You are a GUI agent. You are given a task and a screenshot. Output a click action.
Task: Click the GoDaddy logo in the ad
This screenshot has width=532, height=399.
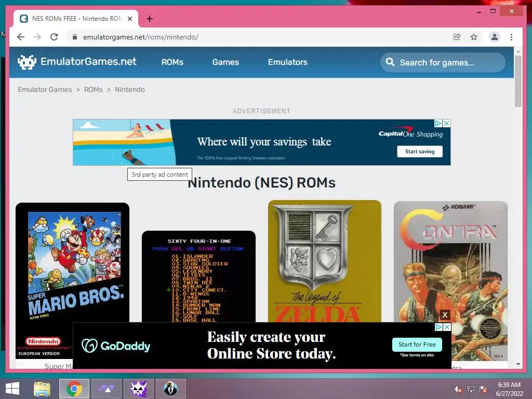point(116,345)
